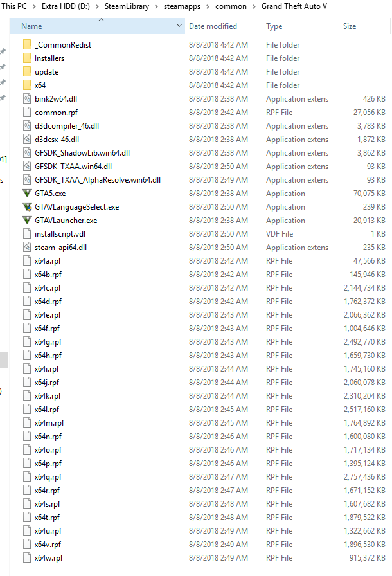Click the GFSDK_TXAA_AlphaResolve.win64.dll file icon
This screenshot has width=392, height=576.
click(x=27, y=180)
